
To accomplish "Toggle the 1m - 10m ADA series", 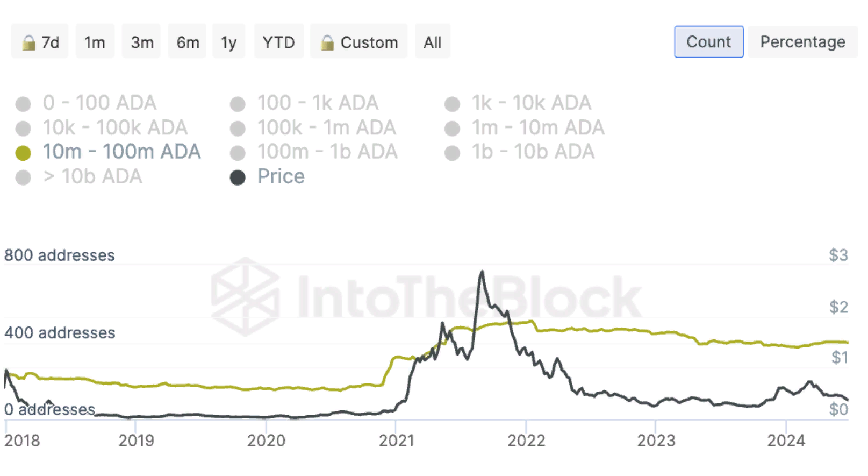I will 537,127.
